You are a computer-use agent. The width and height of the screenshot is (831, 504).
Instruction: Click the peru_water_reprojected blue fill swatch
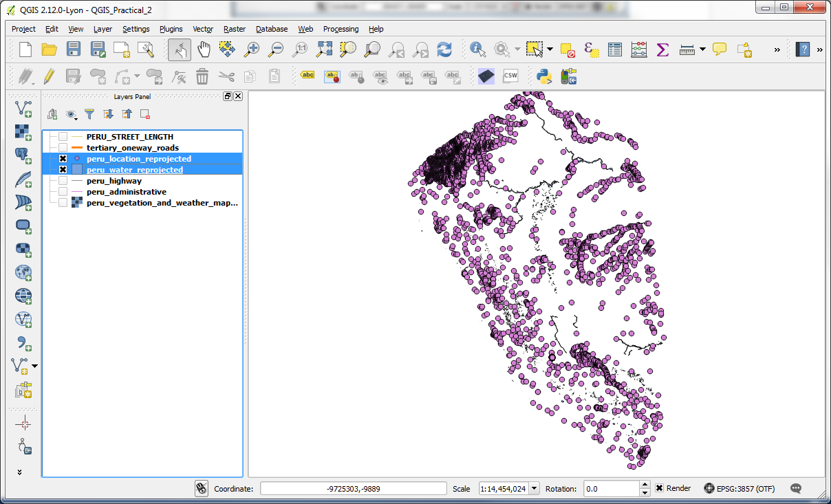[x=77, y=170]
